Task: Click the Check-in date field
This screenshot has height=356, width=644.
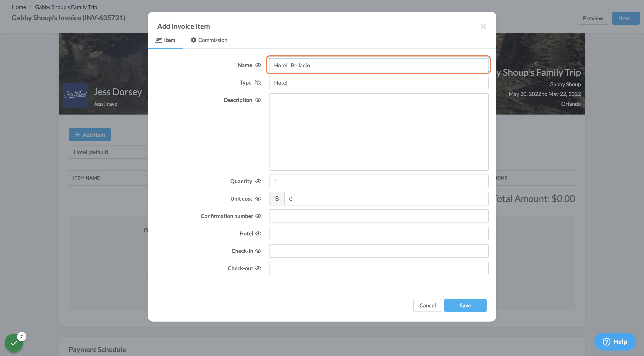Action: point(379,251)
